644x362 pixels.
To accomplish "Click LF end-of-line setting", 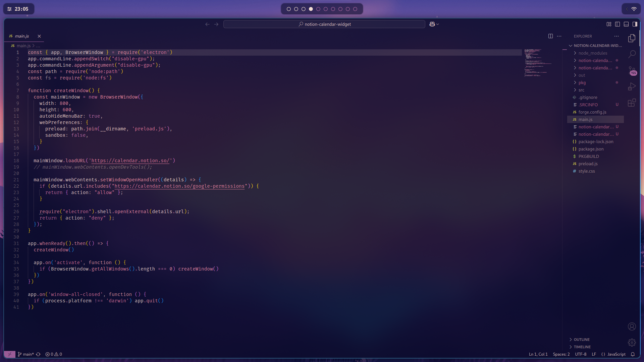I will pos(594,354).
